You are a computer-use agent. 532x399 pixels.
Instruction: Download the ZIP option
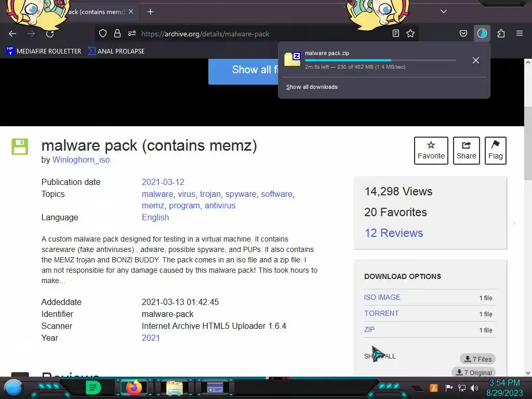coord(369,329)
